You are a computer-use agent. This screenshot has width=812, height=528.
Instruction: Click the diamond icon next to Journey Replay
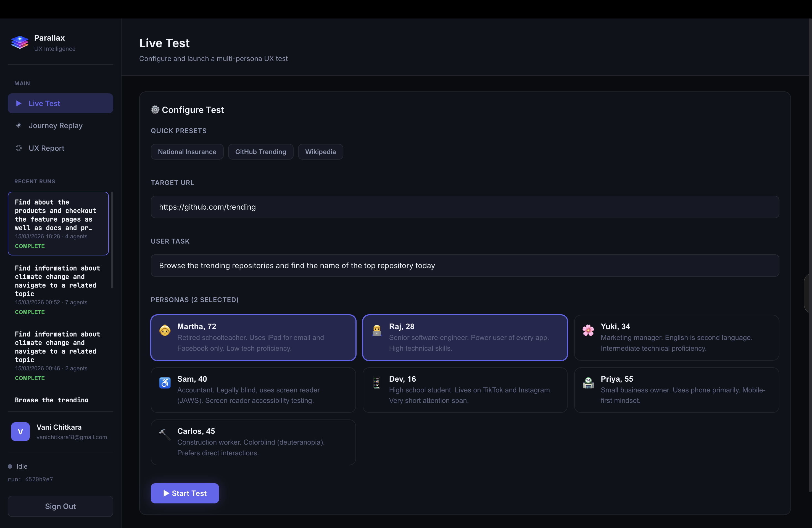[19, 126]
